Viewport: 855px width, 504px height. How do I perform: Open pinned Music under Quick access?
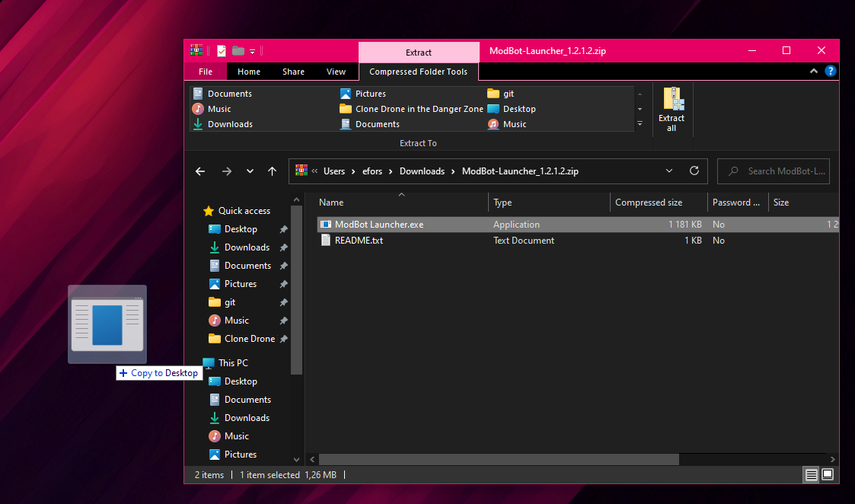pyautogui.click(x=229, y=321)
